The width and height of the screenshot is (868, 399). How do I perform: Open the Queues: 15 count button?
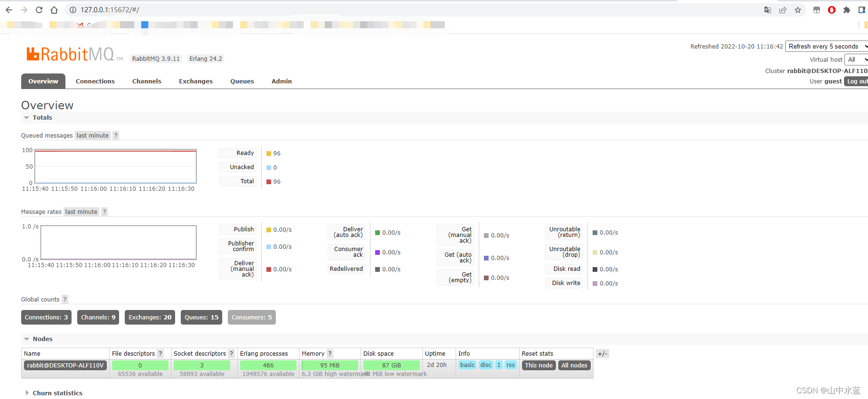click(201, 318)
